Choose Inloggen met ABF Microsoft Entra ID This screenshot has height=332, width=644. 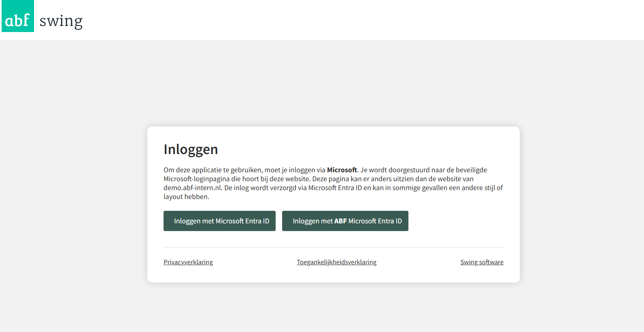click(345, 221)
